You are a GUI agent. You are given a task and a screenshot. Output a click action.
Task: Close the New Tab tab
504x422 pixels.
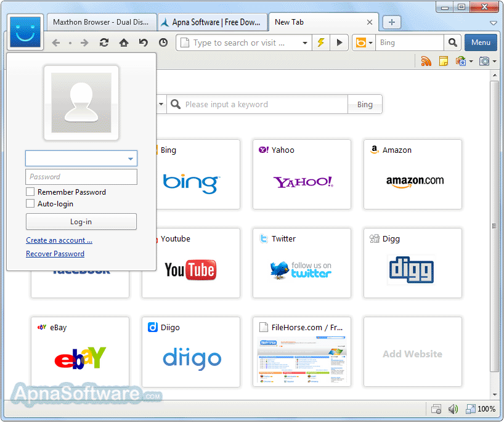pyautogui.click(x=370, y=22)
